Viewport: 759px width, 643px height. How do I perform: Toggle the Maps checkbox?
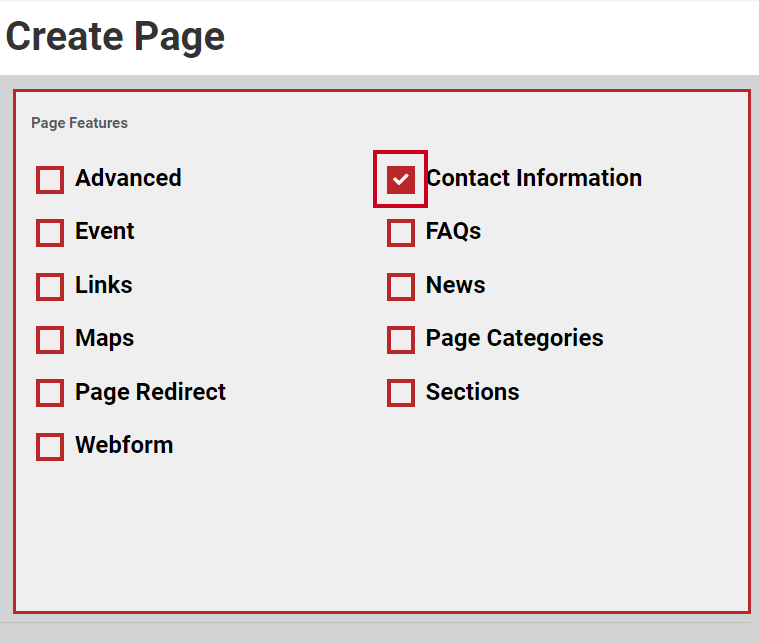(50, 340)
